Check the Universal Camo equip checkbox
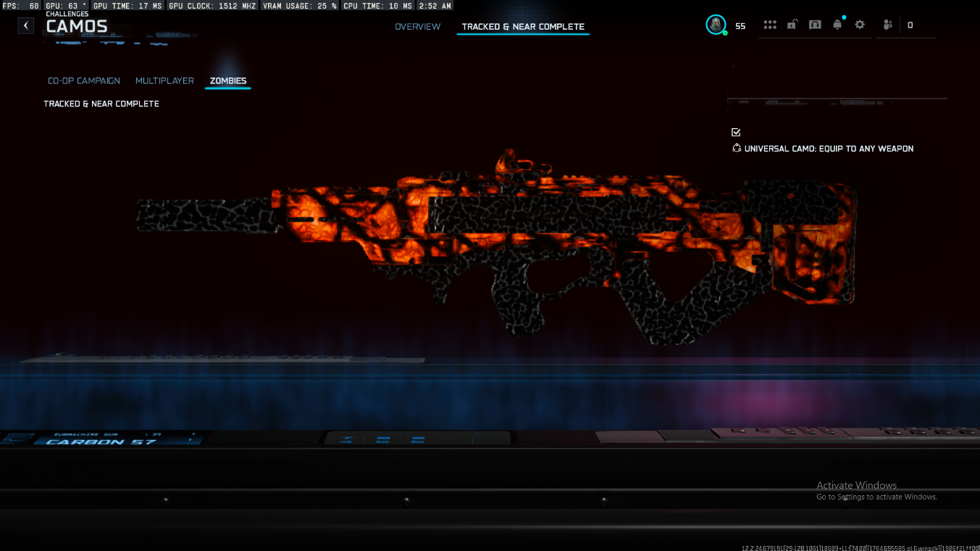This screenshot has width=980, height=551. click(x=736, y=132)
